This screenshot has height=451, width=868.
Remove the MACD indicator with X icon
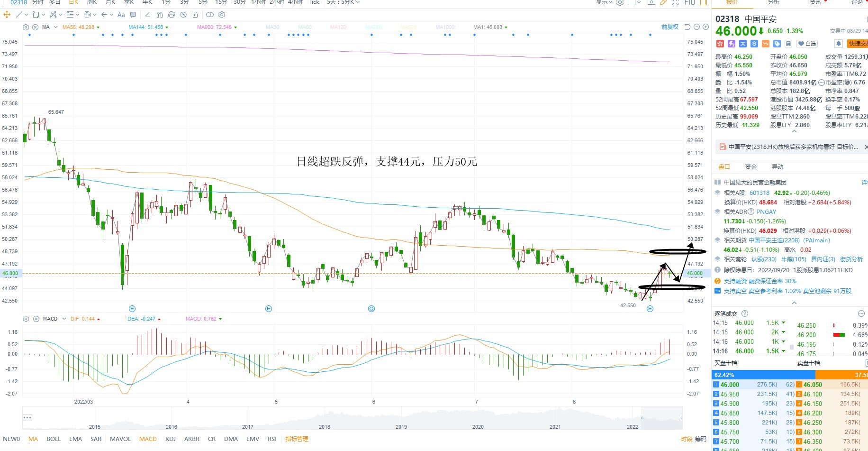point(36,319)
